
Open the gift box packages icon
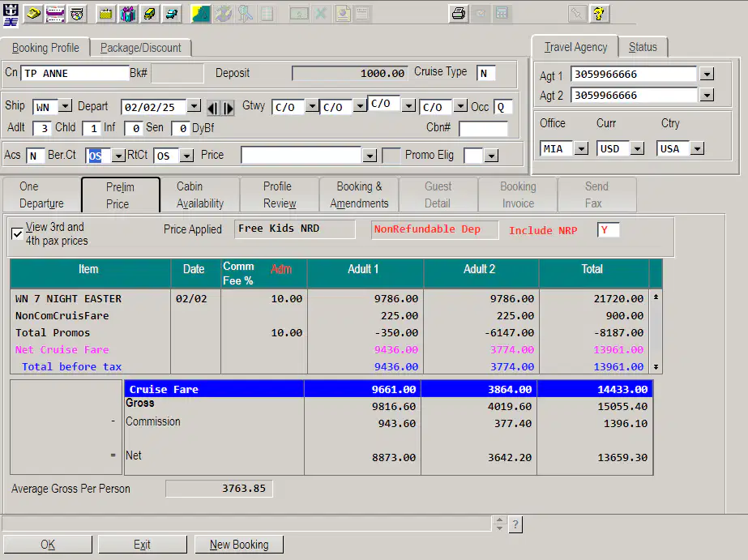tap(128, 14)
